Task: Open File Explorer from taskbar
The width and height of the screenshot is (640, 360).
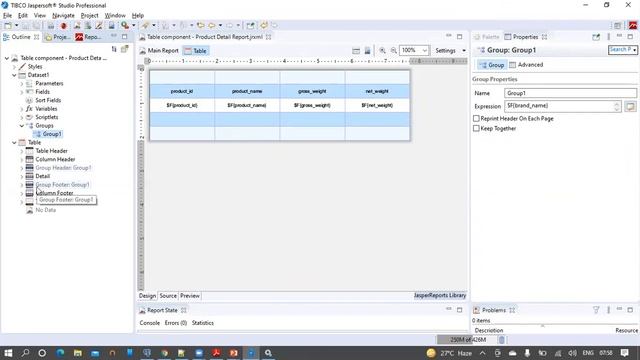Action: (x=78, y=353)
